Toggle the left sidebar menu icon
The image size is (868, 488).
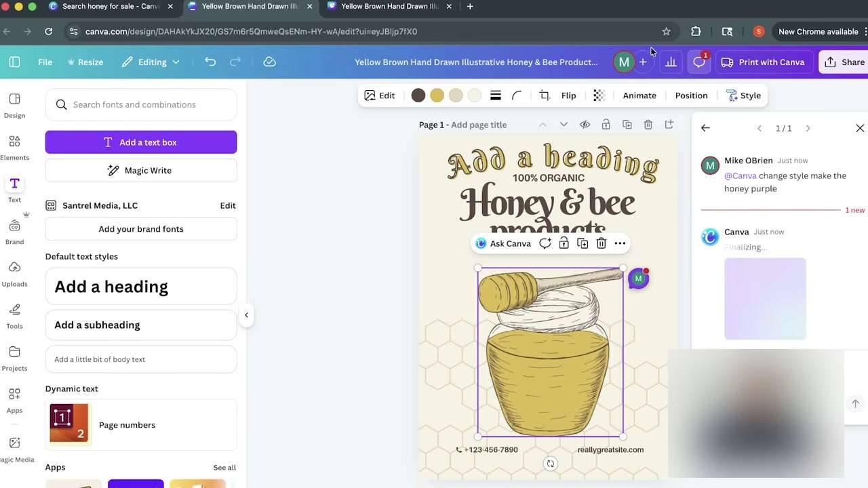[x=14, y=62]
